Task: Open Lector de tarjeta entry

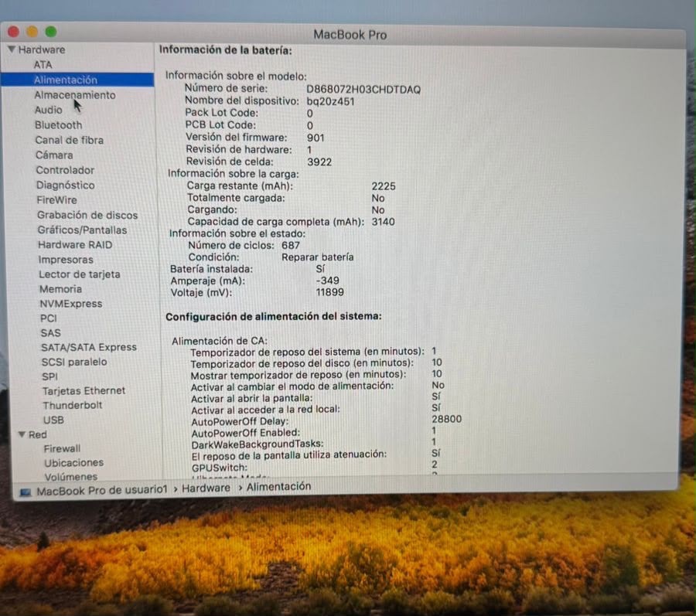Action: [80, 274]
